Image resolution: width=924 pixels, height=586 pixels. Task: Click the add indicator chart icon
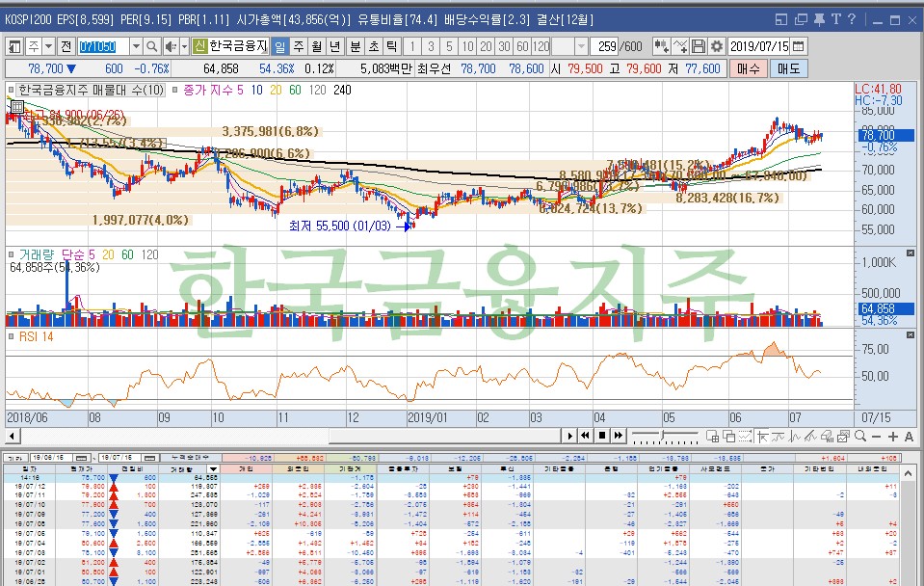point(680,46)
